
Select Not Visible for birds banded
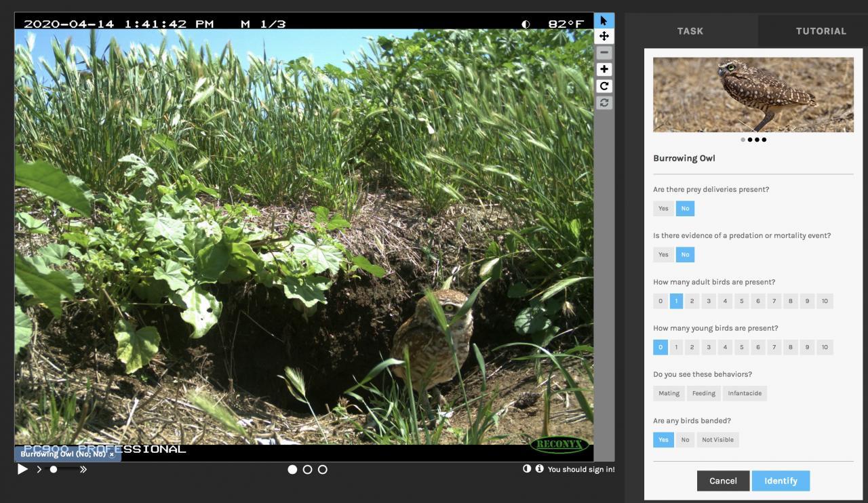(717, 439)
